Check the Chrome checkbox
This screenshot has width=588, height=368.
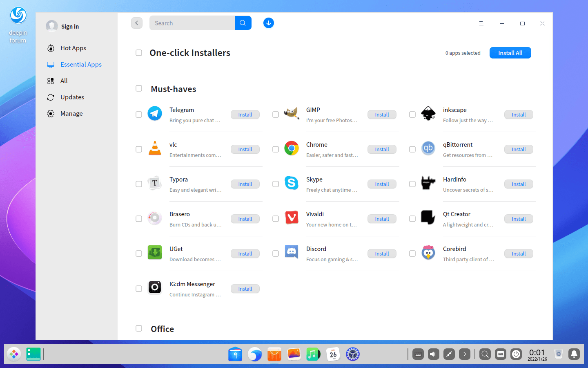(276, 149)
